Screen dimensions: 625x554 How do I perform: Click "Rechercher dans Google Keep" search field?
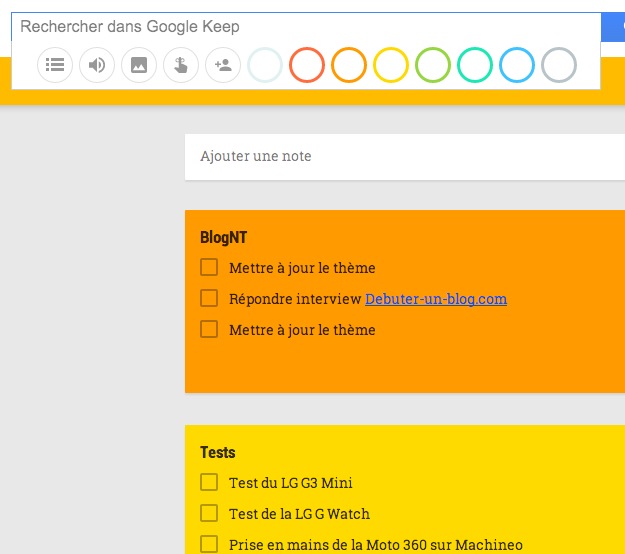click(x=300, y=27)
